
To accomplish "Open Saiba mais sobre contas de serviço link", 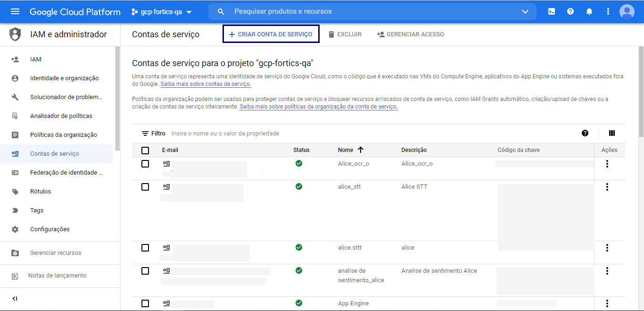I will coord(206,84).
